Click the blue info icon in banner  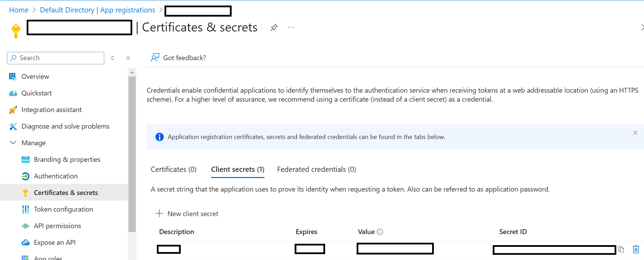pyautogui.click(x=159, y=137)
